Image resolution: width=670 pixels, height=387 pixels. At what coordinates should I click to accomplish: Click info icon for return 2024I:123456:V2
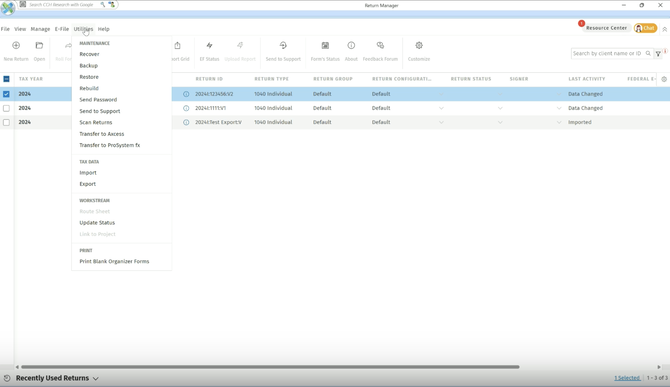coord(186,94)
